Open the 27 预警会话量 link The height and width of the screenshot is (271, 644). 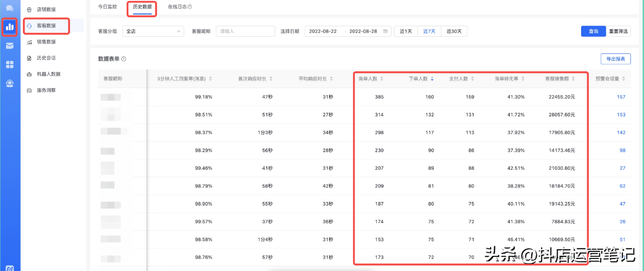[x=622, y=168]
